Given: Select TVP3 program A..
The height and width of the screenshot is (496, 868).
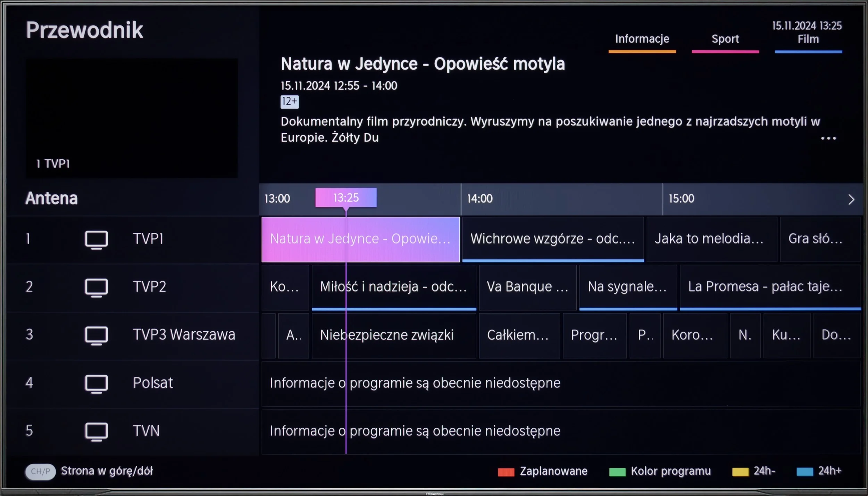Looking at the screenshot, I should (x=293, y=335).
